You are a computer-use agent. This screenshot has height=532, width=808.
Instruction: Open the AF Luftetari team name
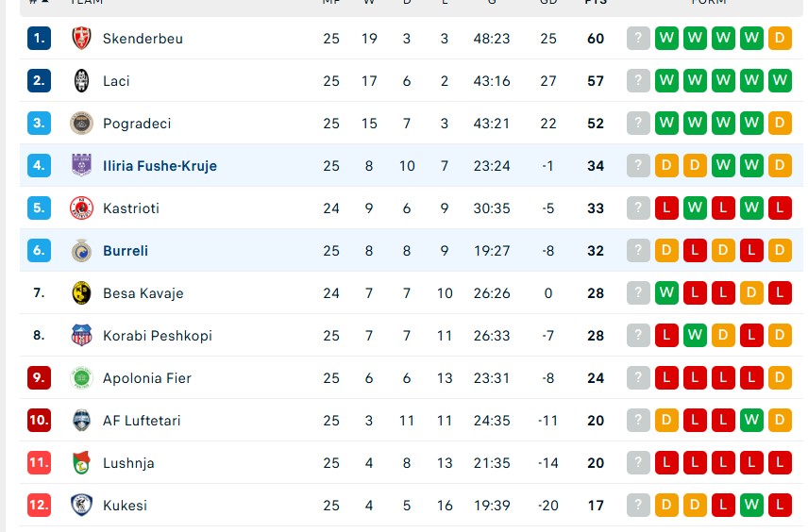pos(142,421)
